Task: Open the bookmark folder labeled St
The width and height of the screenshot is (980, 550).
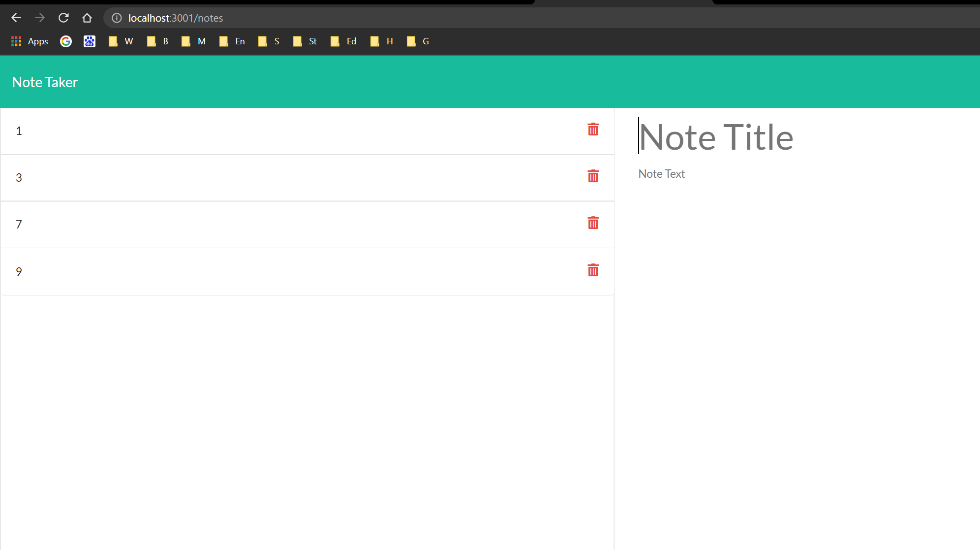Action: coord(305,41)
